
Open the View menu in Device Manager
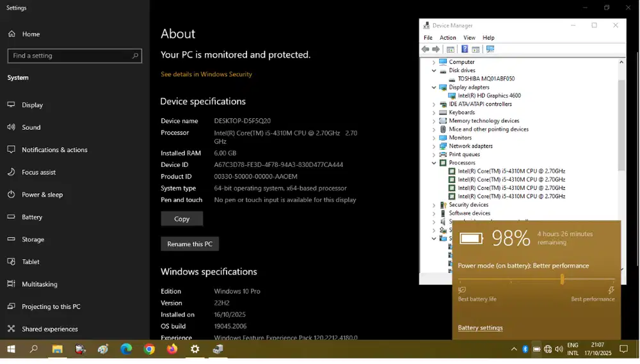[x=469, y=38]
